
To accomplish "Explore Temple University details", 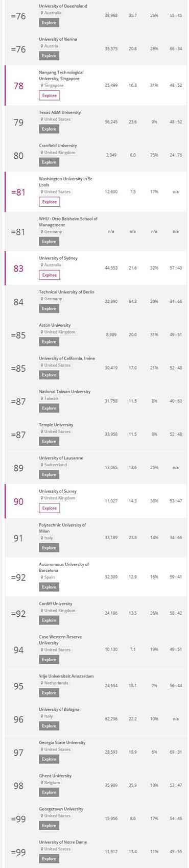I will (x=49, y=441).
